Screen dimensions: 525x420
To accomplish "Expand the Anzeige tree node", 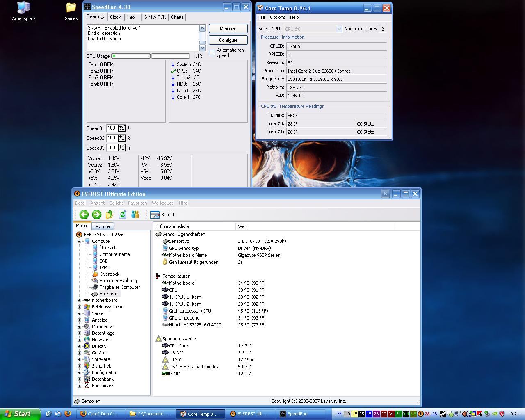I will (x=80, y=320).
